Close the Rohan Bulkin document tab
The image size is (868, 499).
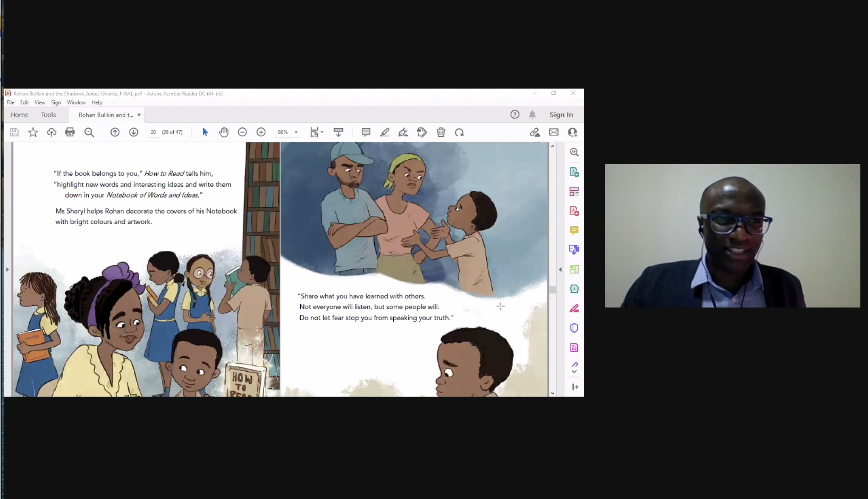coord(139,115)
